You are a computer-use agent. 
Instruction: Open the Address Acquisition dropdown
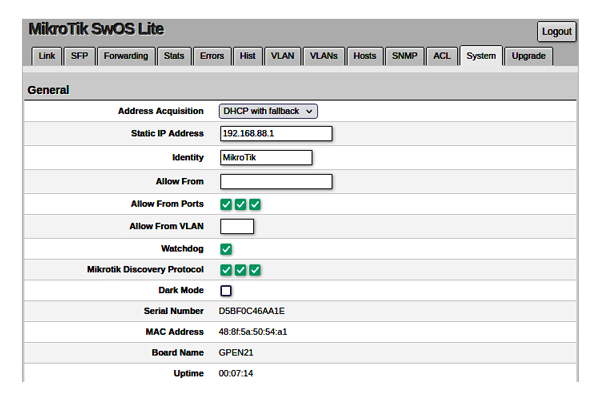(268, 111)
